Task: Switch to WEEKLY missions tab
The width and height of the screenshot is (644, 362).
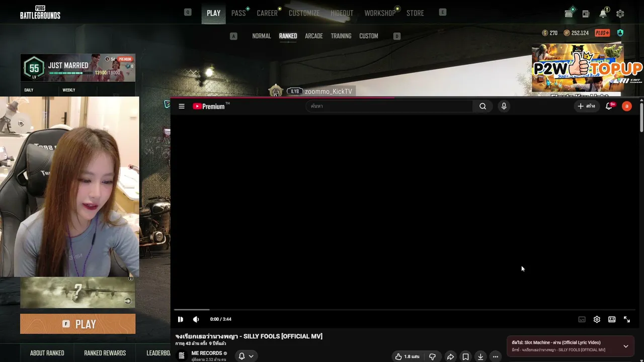Action: click(x=69, y=90)
